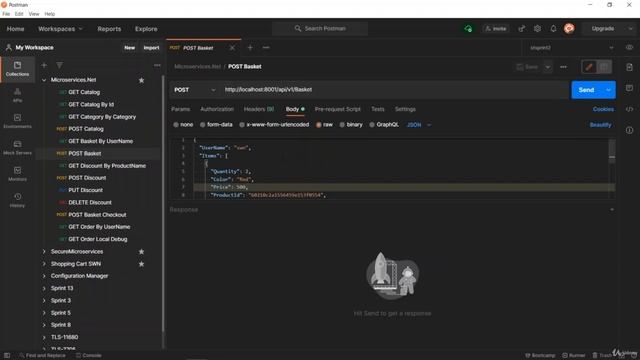This screenshot has height=360, width=640.
Task: Click the request URL input field
Action: pos(394,90)
